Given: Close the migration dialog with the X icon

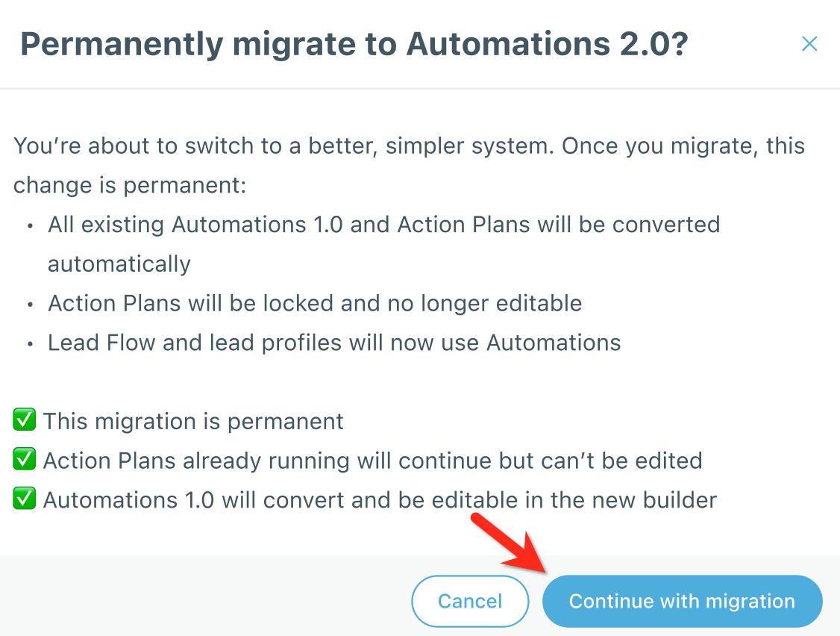Looking at the screenshot, I should [809, 44].
